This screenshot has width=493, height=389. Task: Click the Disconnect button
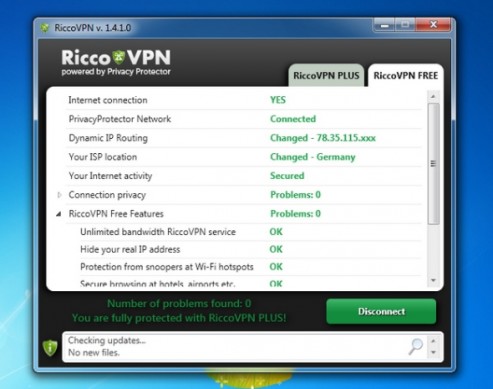pyautogui.click(x=381, y=311)
